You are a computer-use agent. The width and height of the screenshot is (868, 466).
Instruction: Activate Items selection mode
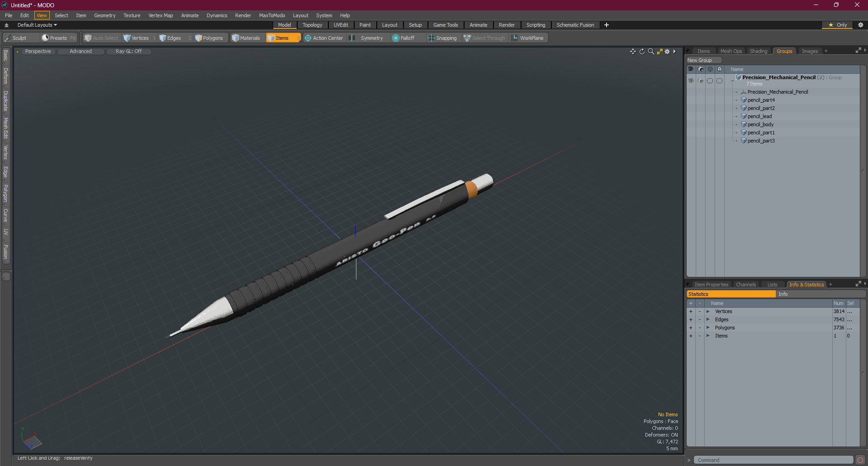(x=283, y=38)
